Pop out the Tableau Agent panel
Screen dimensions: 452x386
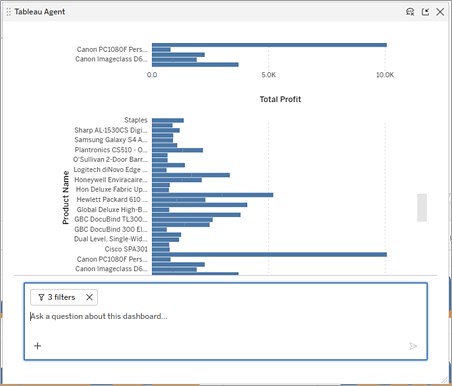pos(425,12)
